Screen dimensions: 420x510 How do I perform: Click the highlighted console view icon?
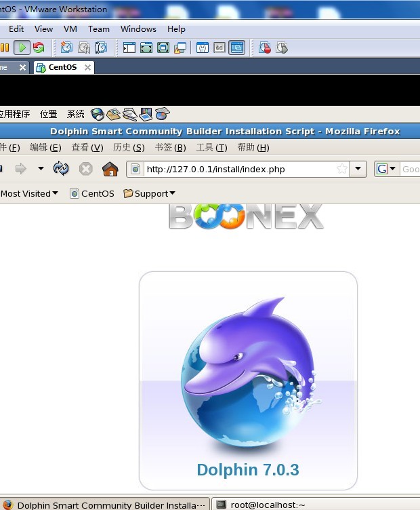[237, 47]
